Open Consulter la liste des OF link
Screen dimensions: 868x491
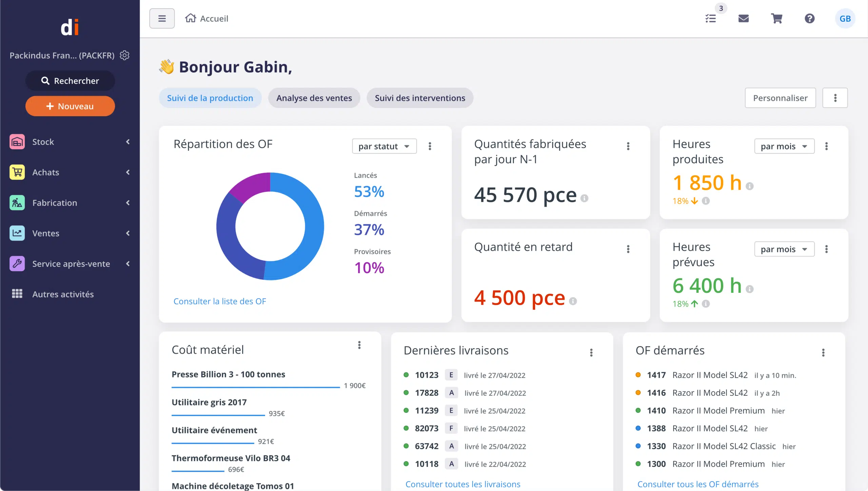pos(220,301)
